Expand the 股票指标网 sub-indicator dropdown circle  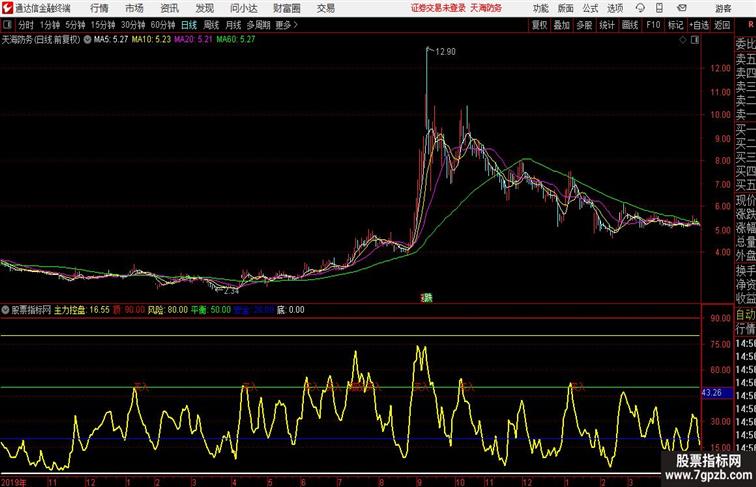[x=5, y=310]
